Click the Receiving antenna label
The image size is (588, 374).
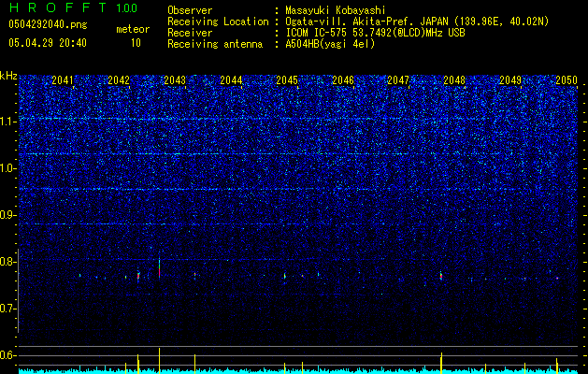pyautogui.click(x=215, y=44)
